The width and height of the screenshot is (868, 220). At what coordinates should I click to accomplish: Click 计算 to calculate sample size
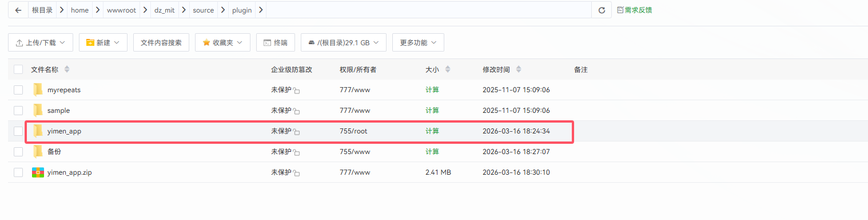click(432, 111)
